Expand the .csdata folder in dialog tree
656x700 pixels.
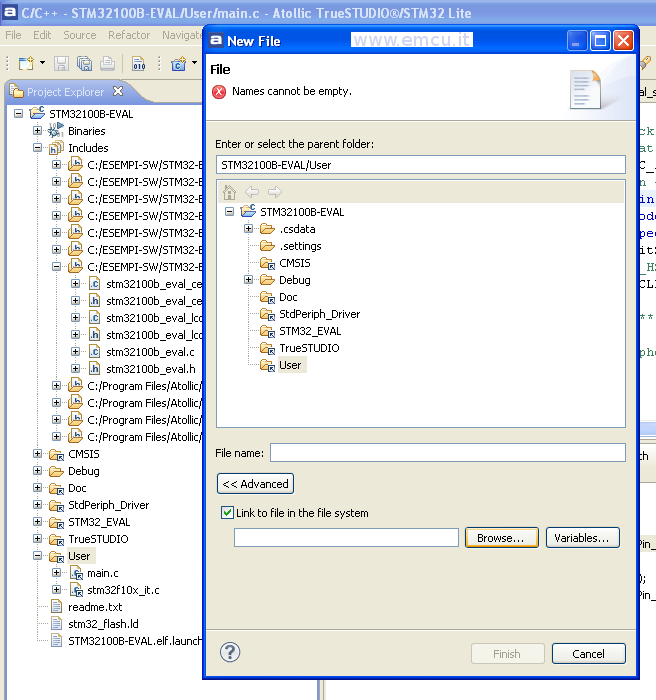[x=249, y=229]
